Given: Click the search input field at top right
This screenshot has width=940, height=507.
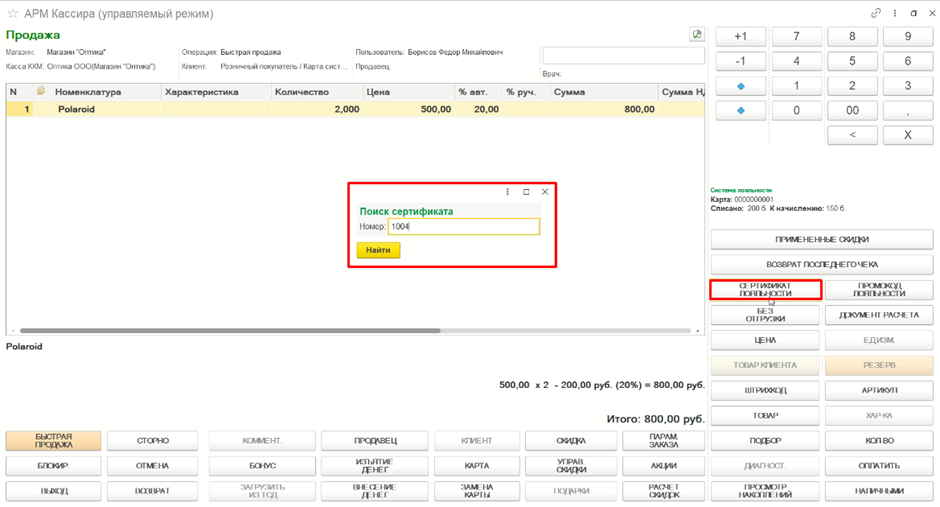Looking at the screenshot, I should [x=623, y=56].
